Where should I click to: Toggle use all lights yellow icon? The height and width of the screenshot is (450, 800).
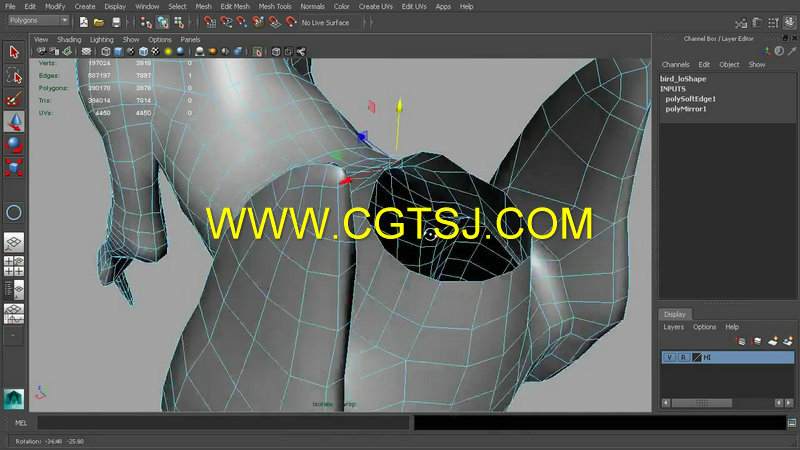168,52
